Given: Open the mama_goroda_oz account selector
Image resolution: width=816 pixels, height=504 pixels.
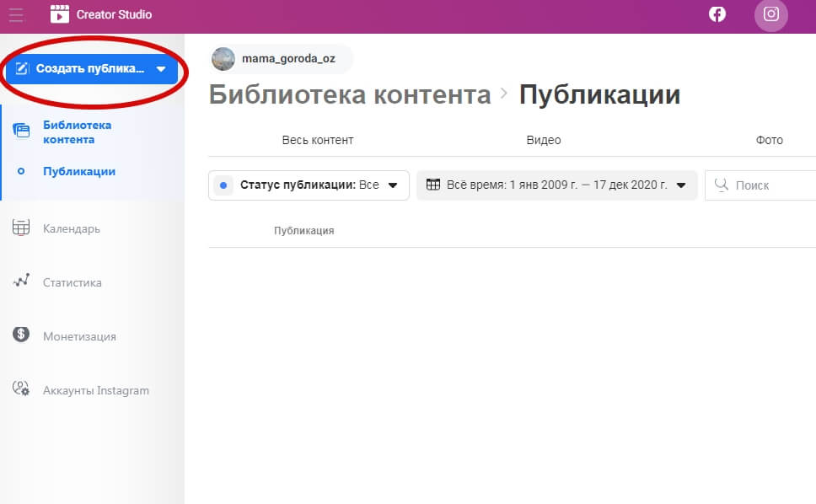Looking at the screenshot, I should click(x=281, y=59).
